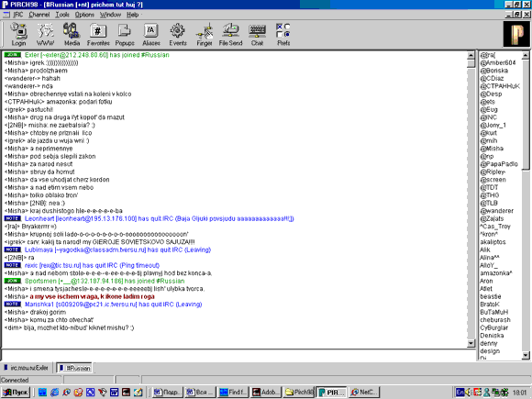Select @CTPAHHuK in the nick list

[x=500, y=86]
